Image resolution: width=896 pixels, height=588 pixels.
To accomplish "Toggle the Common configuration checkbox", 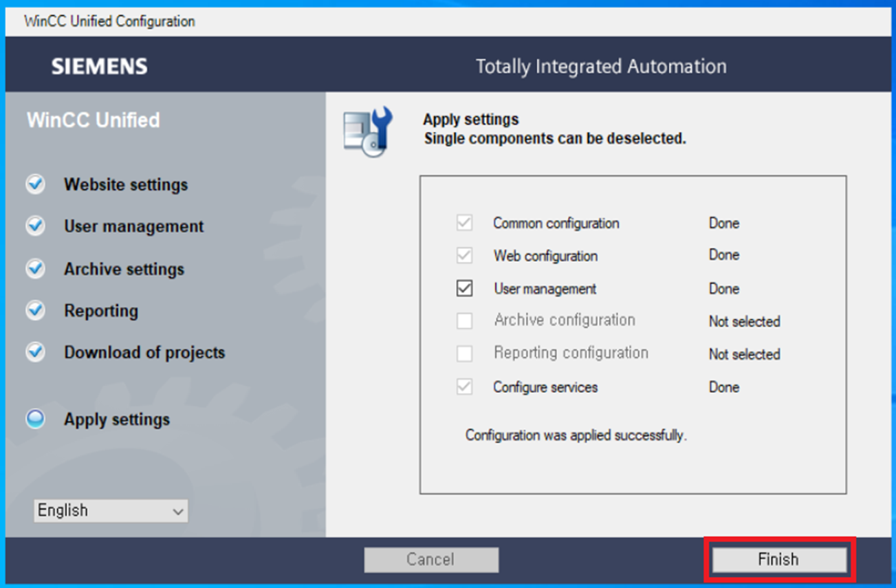I will 465,223.
